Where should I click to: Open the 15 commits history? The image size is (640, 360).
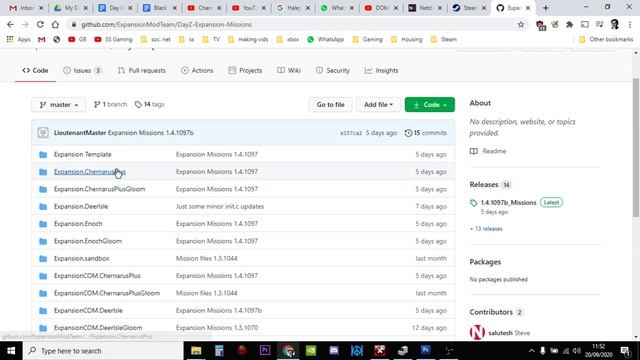pyautogui.click(x=426, y=133)
